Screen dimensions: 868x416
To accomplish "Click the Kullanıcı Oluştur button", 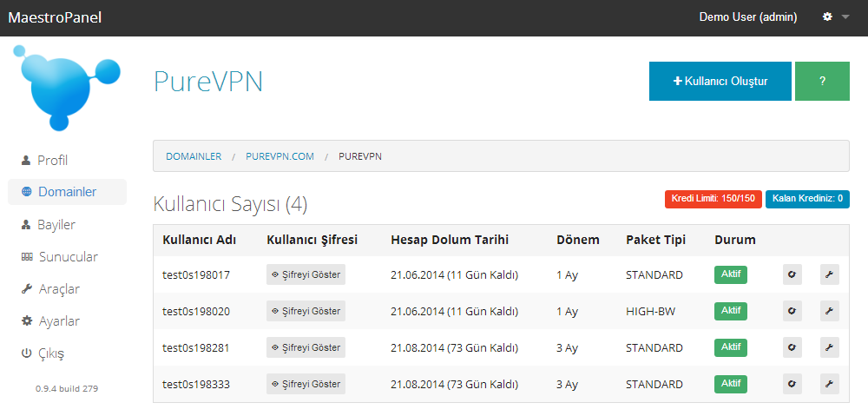I will click(720, 81).
